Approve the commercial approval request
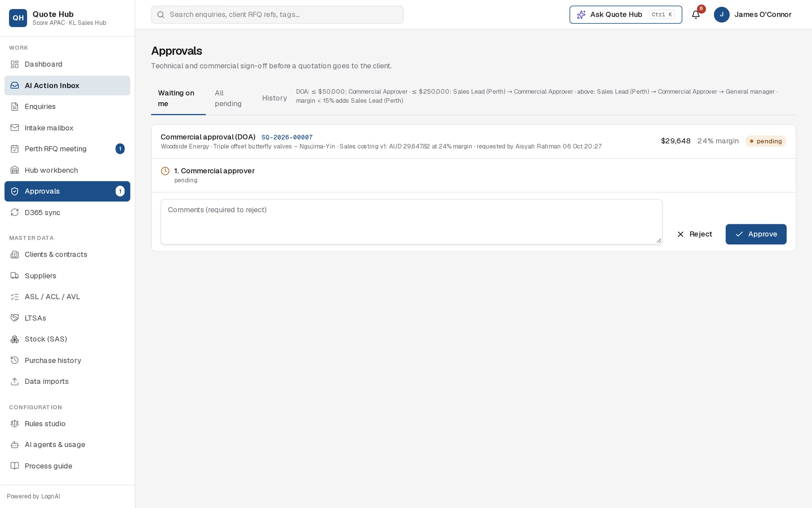The image size is (812, 508). click(756, 234)
